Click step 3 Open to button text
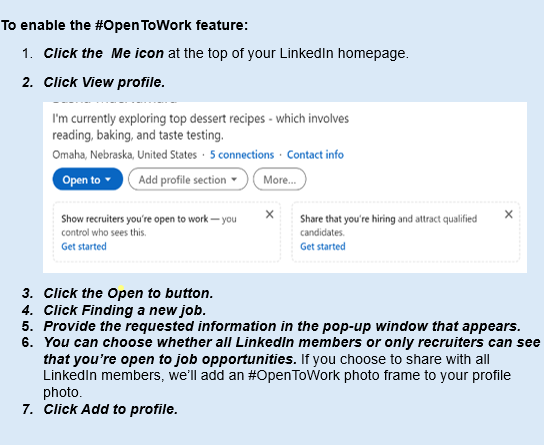 pos(128,293)
